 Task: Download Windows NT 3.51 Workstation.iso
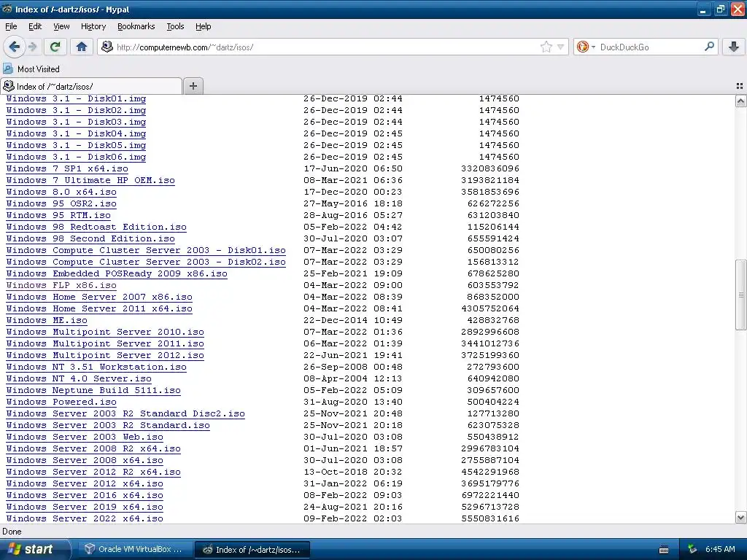[96, 367]
